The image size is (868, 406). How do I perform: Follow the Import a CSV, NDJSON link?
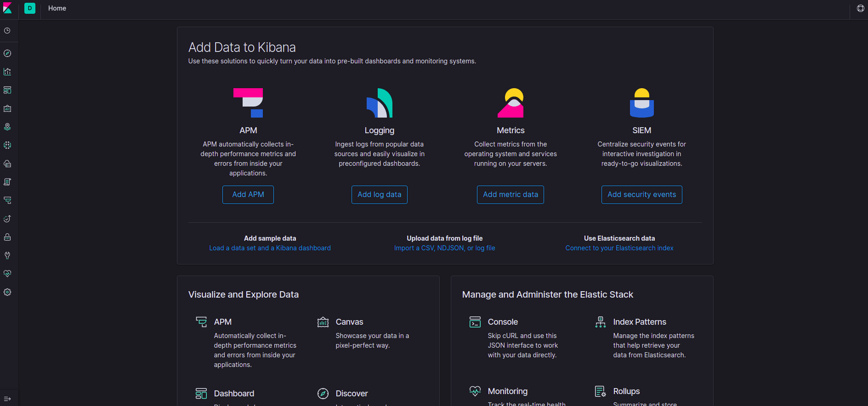[x=444, y=248]
